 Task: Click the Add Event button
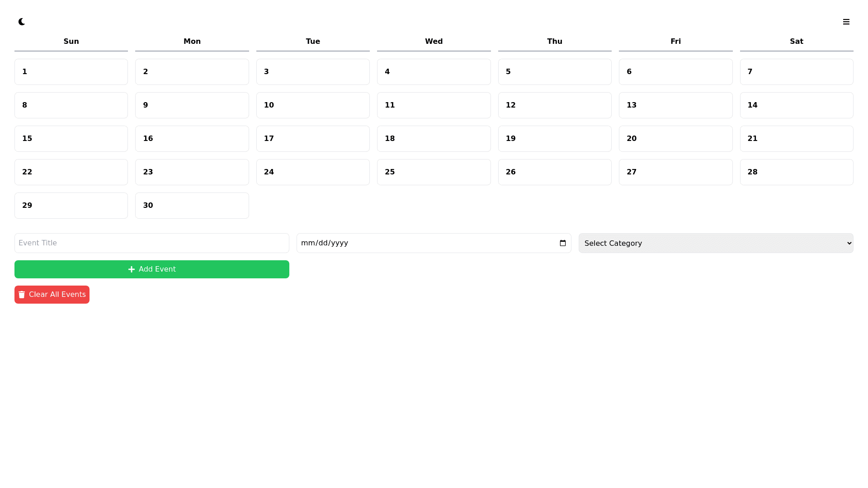(x=151, y=269)
